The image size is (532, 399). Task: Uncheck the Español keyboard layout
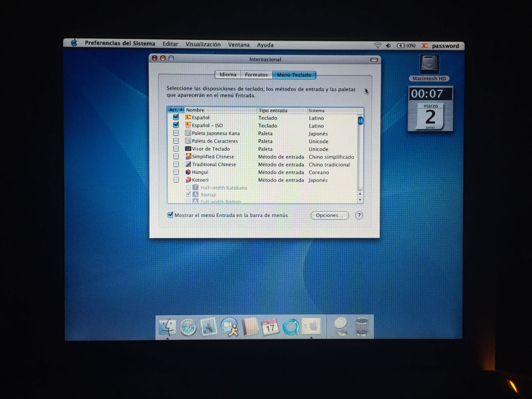click(x=176, y=117)
